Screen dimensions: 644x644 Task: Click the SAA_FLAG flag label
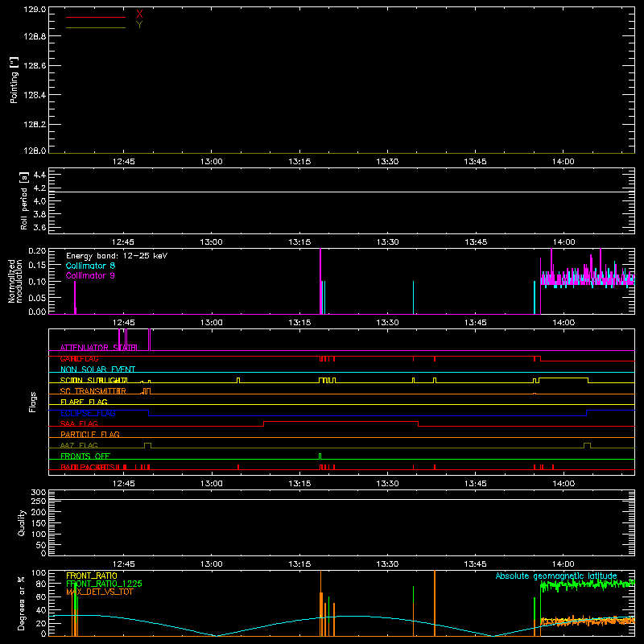pyautogui.click(x=79, y=424)
